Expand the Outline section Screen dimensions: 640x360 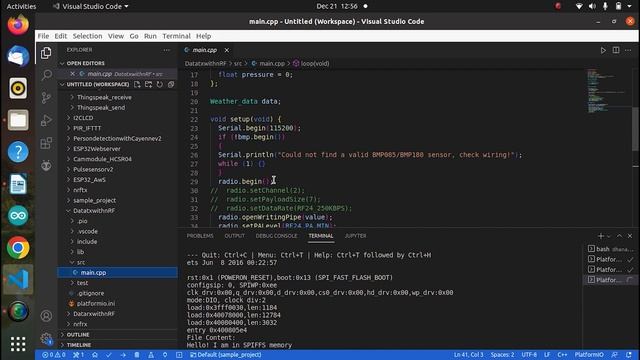point(118,335)
